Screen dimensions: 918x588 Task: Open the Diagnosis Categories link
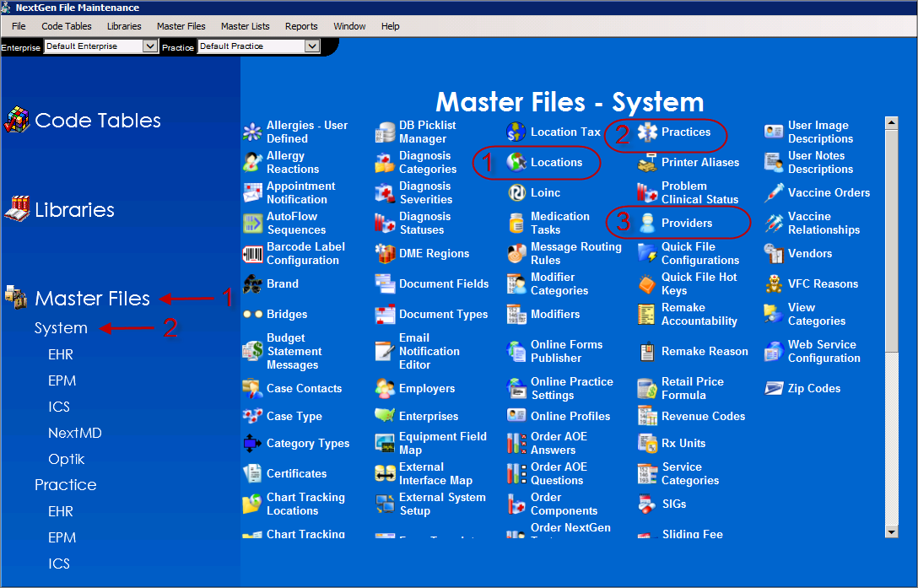coord(428,162)
